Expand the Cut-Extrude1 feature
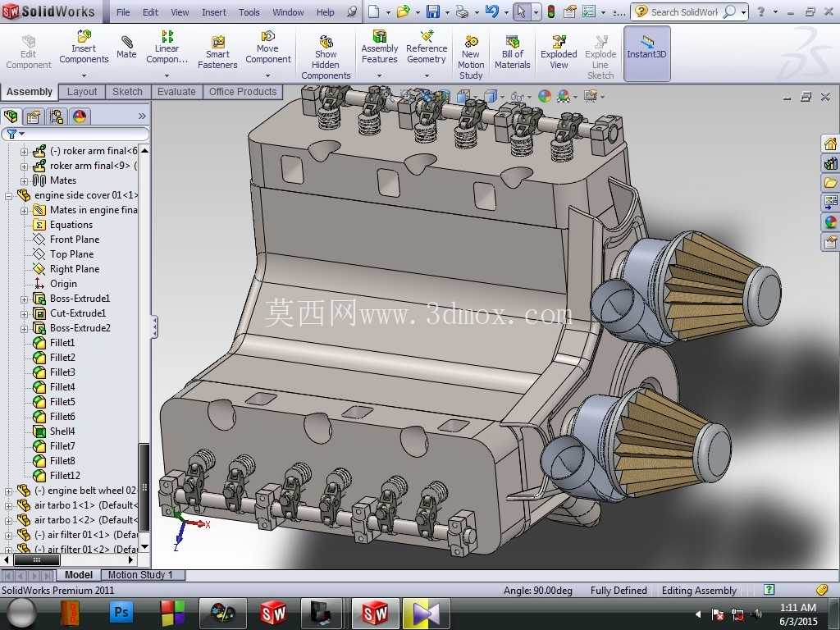Viewport: 840px width, 630px height. coord(24,314)
